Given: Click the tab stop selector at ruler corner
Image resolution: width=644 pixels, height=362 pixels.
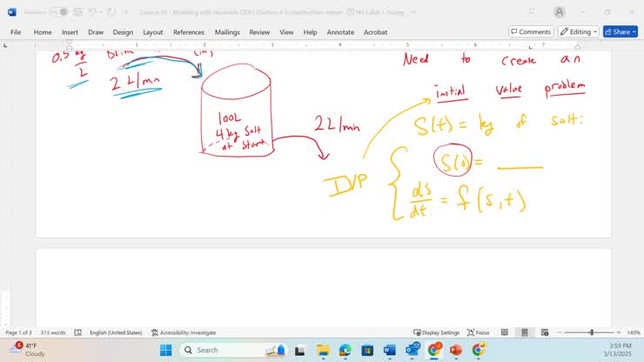Looking at the screenshot, I should [x=5, y=45].
